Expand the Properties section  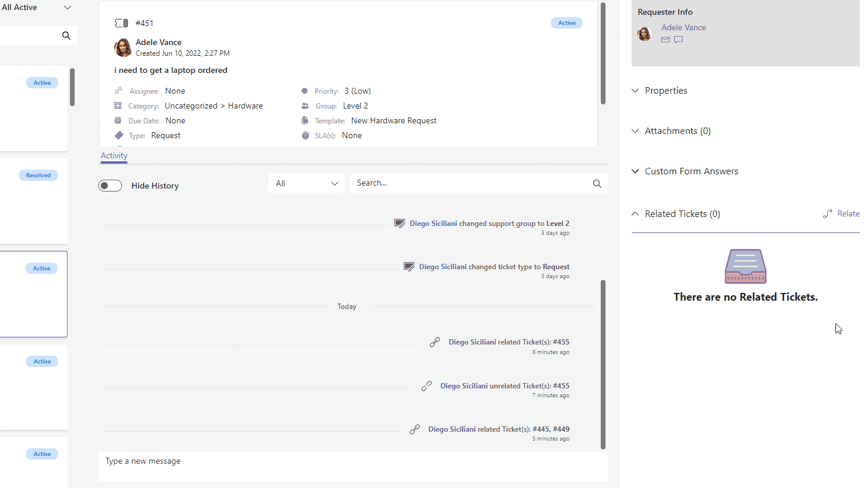(666, 91)
